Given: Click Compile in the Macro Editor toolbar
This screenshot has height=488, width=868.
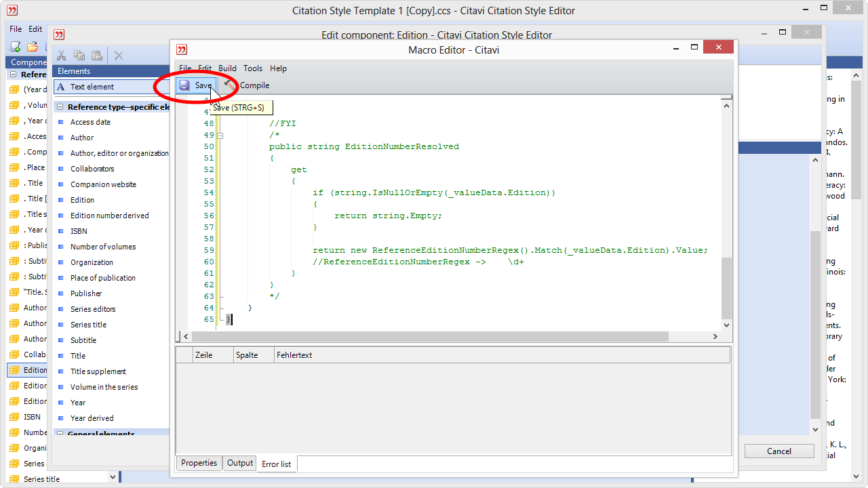Looking at the screenshot, I should tap(247, 85).
